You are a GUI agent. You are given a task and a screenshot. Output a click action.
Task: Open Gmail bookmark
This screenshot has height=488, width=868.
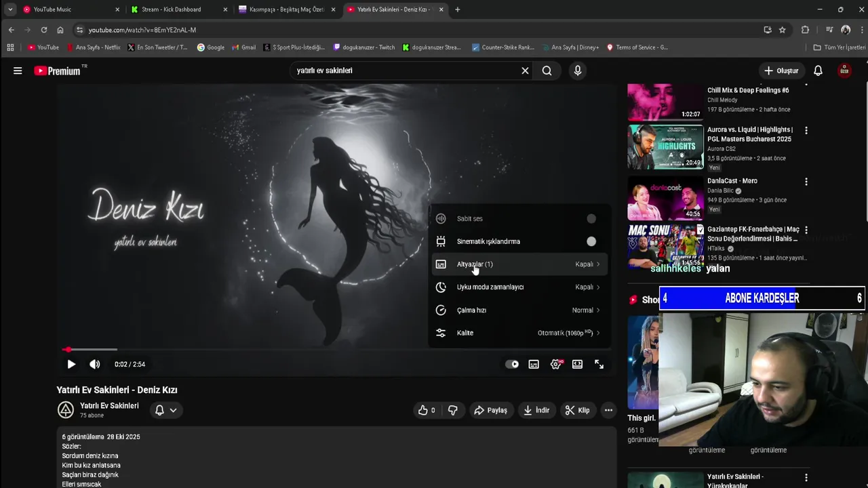[243, 47]
